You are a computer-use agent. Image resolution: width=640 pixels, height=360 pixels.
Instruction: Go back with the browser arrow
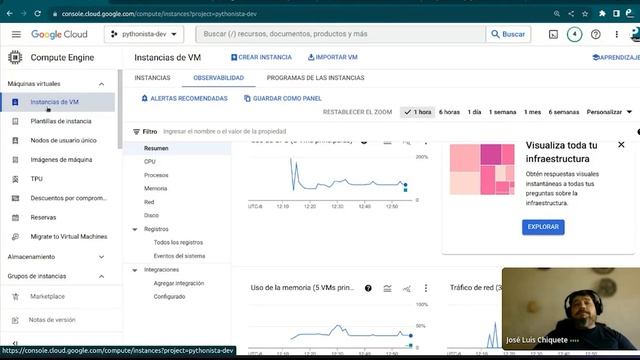pos(9,13)
